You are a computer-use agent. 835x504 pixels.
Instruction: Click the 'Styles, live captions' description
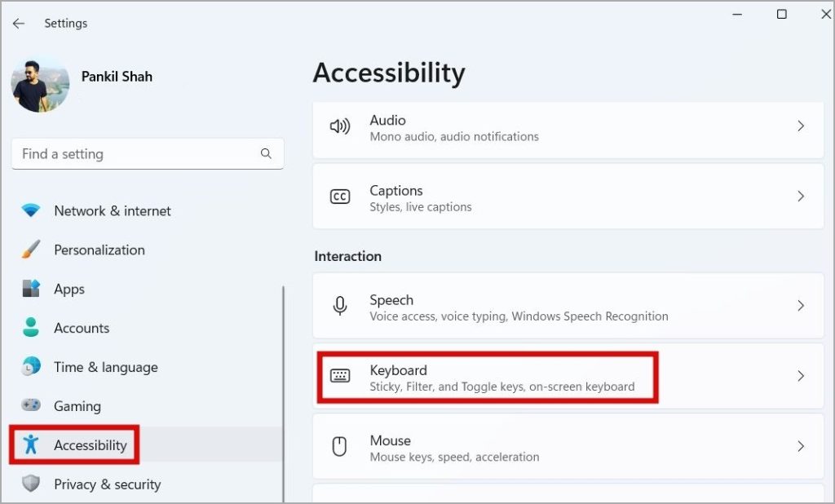(x=421, y=207)
